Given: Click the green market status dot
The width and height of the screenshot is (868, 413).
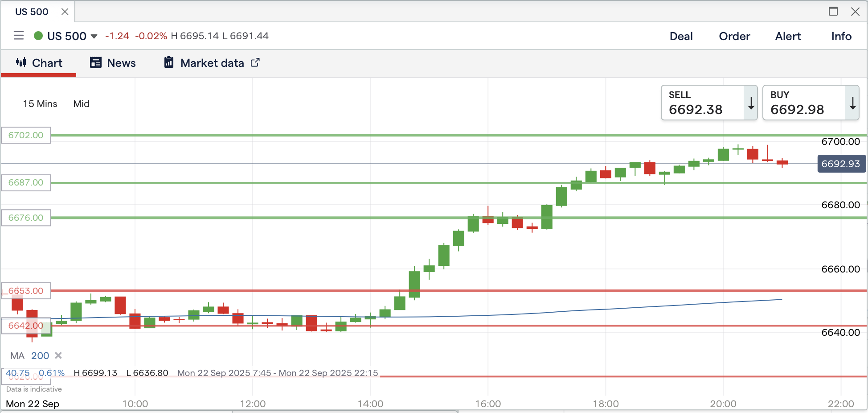Looking at the screenshot, I should [x=38, y=36].
